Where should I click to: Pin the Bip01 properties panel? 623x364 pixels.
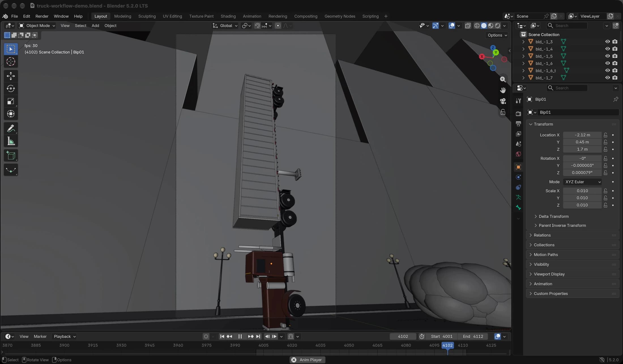(616, 99)
